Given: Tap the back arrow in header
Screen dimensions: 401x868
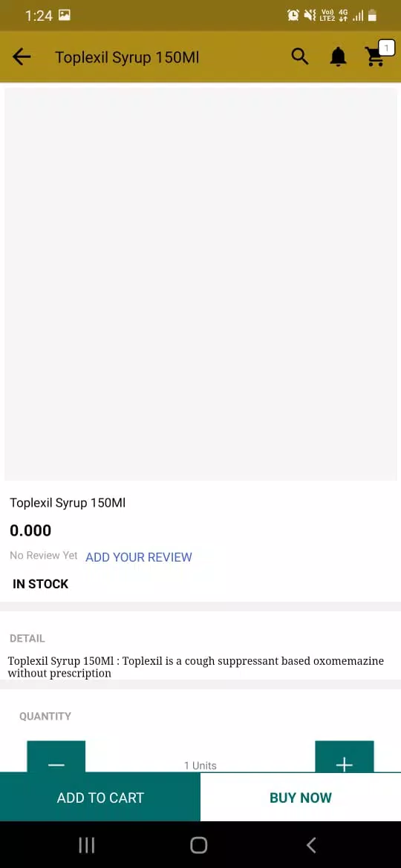Looking at the screenshot, I should coord(21,57).
